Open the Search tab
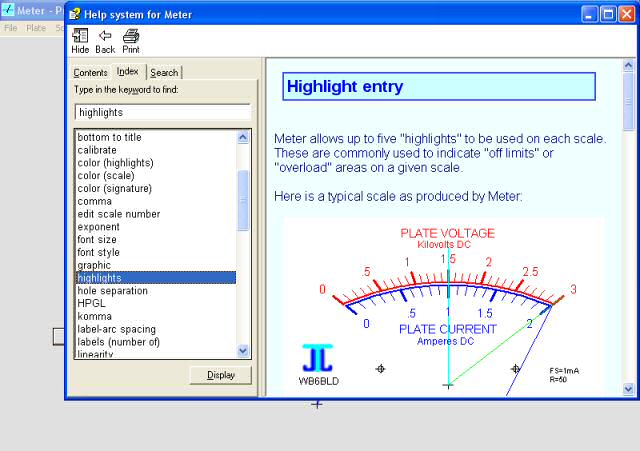The width and height of the screenshot is (640, 451). coord(164,73)
